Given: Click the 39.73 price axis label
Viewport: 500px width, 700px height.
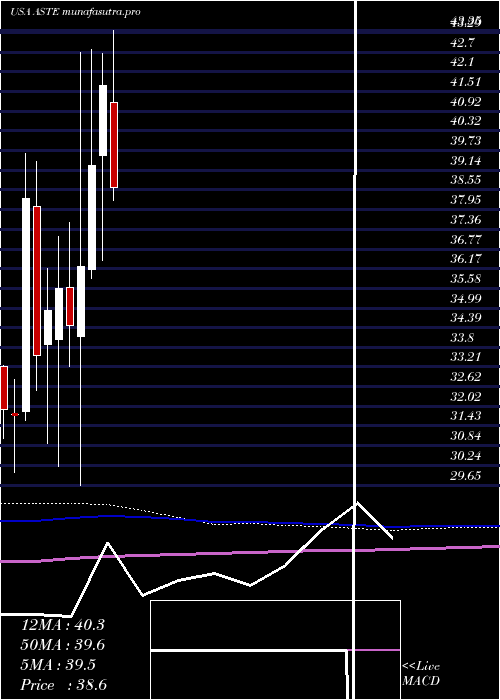Looking at the screenshot, I should coord(466,141).
